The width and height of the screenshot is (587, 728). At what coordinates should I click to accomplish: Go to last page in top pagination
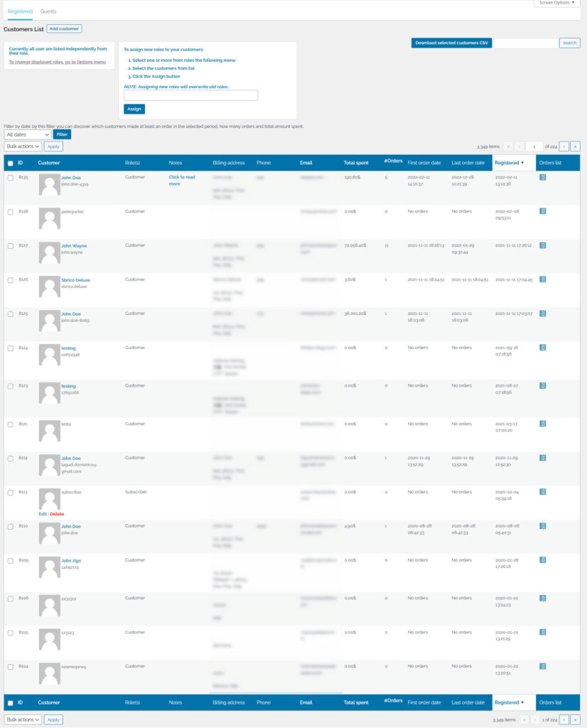tap(575, 146)
